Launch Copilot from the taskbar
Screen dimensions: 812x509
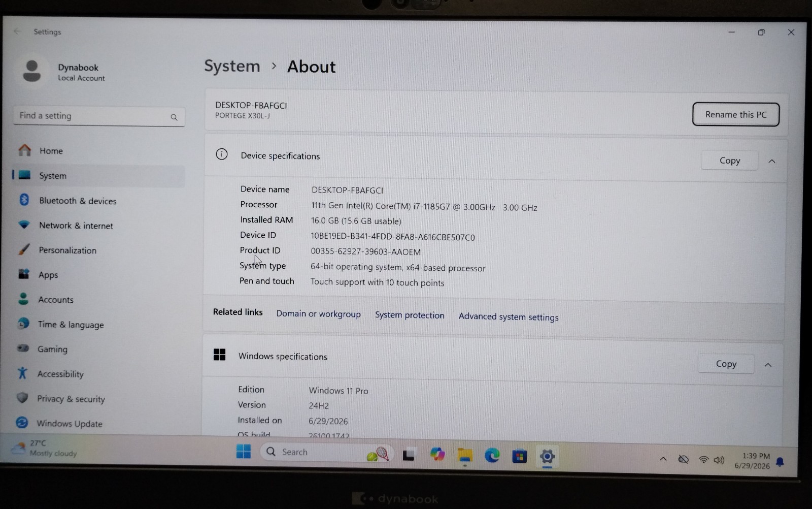coord(437,454)
